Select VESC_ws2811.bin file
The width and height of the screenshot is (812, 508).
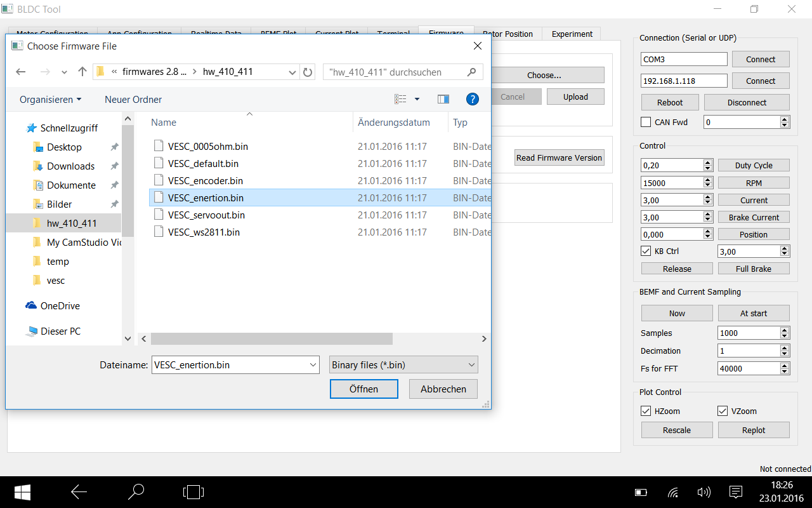(204, 232)
